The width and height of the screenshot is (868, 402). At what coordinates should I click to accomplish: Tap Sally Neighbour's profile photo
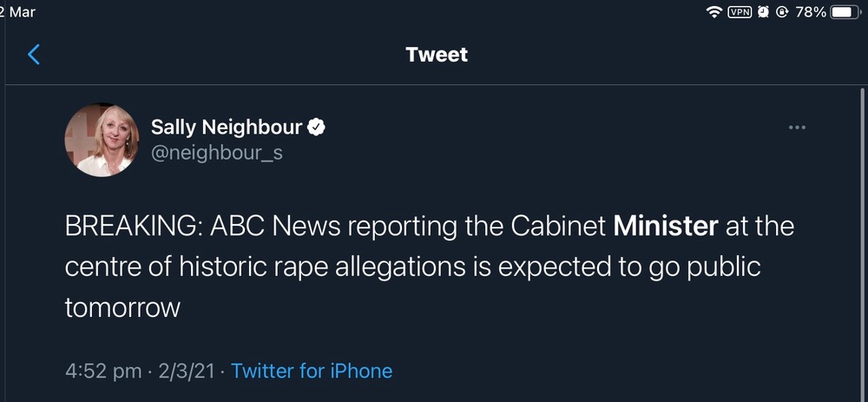coord(102,140)
